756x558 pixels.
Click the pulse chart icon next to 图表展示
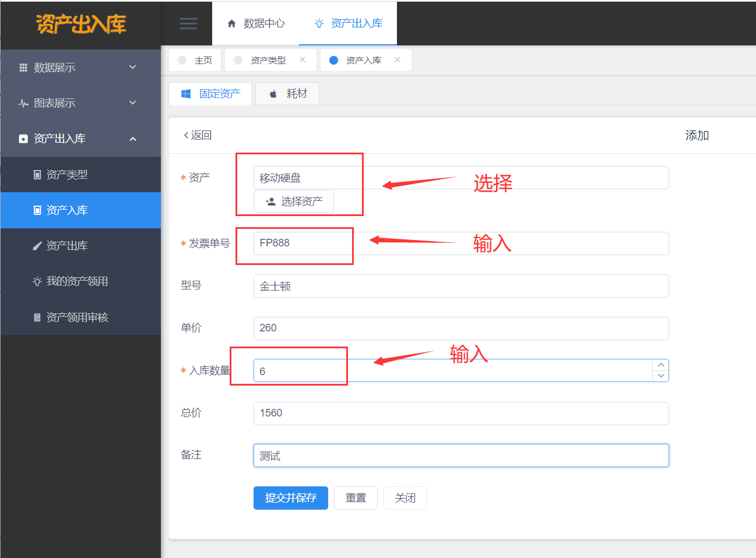coord(23,103)
